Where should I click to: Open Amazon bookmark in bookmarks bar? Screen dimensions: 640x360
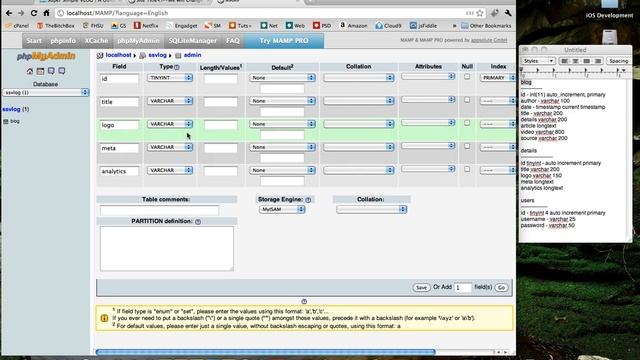coord(353,26)
